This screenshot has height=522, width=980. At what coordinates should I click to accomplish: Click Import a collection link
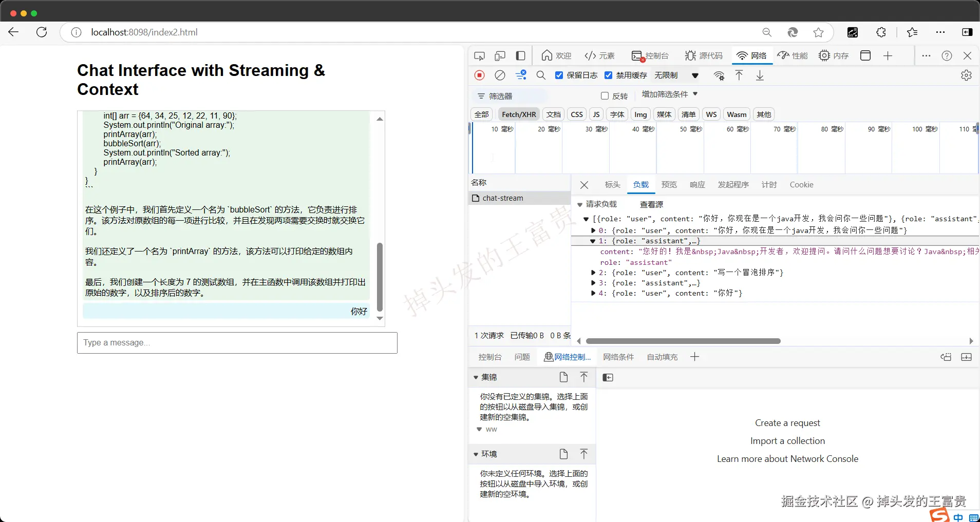tap(787, 441)
